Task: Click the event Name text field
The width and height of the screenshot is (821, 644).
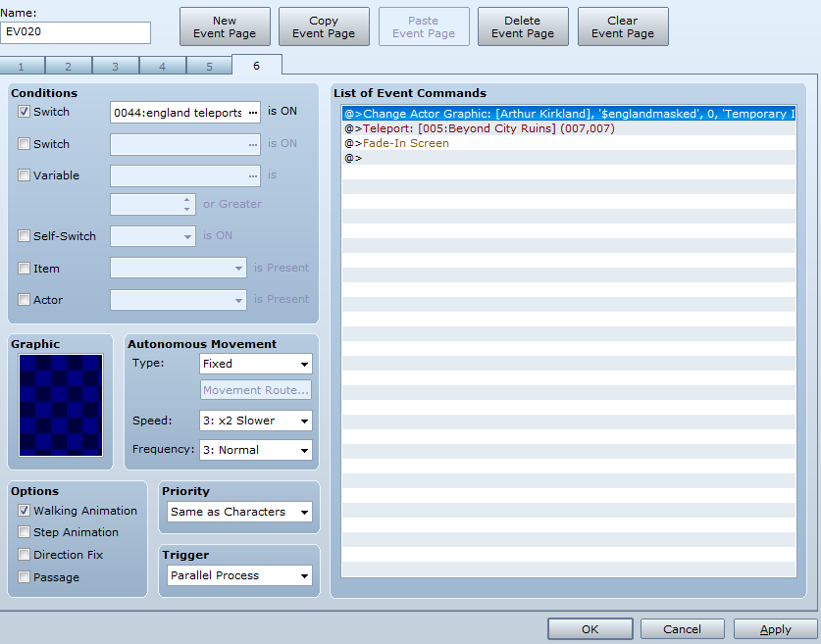Action: pos(76,32)
